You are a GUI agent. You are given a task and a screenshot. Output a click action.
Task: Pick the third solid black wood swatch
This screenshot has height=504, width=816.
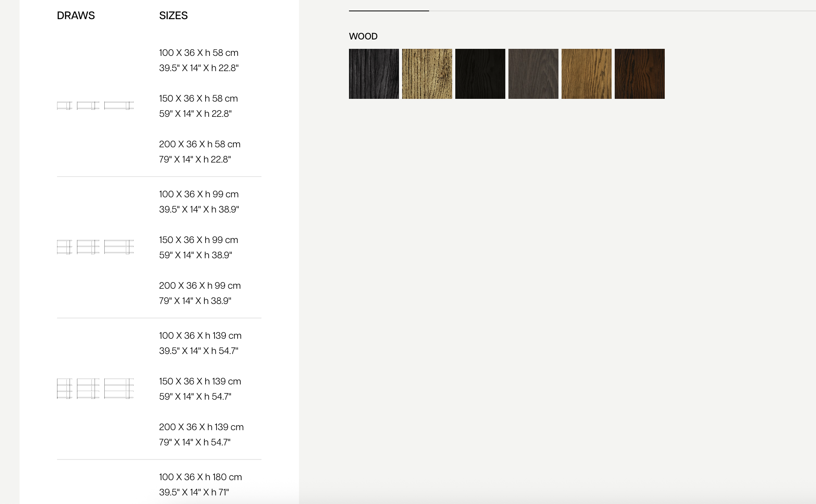480,74
